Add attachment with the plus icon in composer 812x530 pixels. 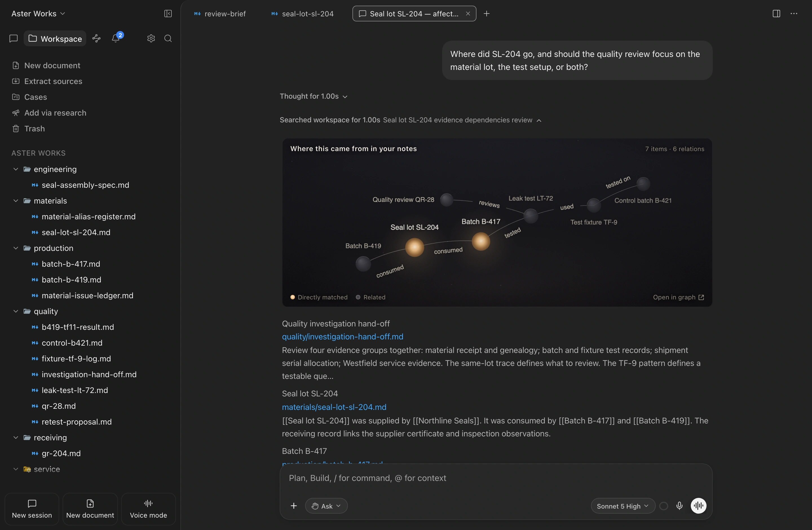(x=294, y=506)
